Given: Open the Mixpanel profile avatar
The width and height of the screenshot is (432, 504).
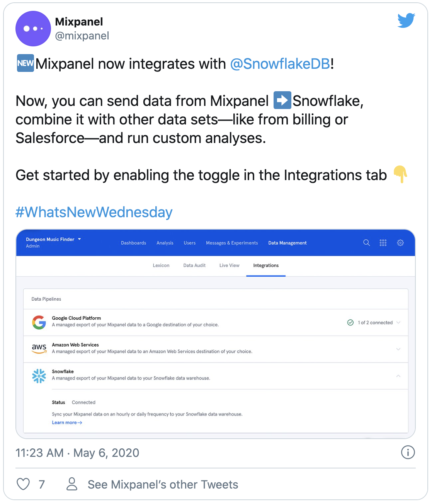Looking at the screenshot, I should tap(33, 29).
